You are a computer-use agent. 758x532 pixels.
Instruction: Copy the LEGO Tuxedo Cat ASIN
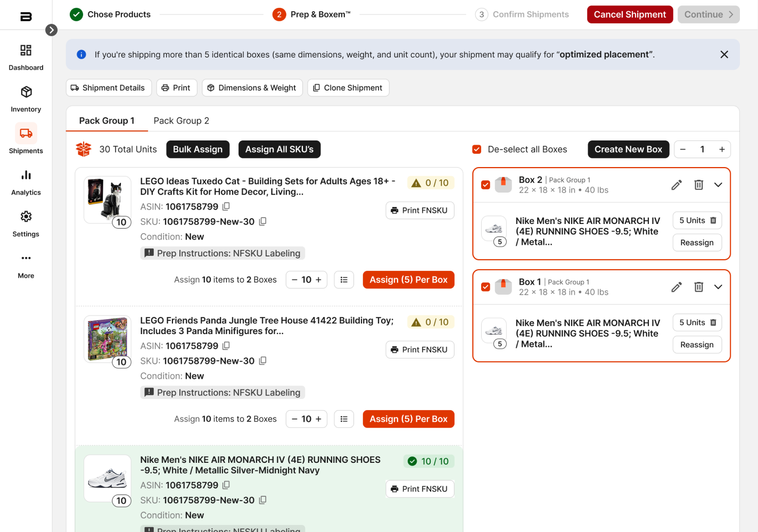click(x=226, y=206)
